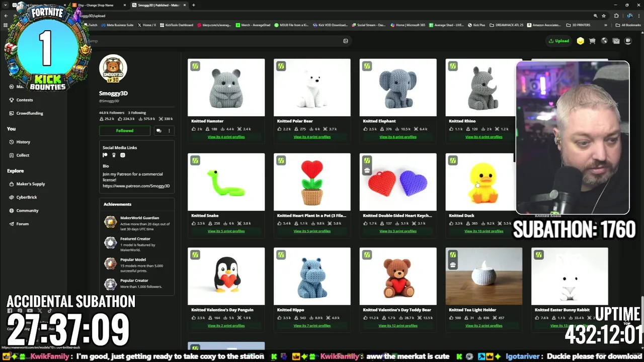This screenshot has width=644, height=362.
Task: Open the Knitted Valentine's Day Penguin thumbnail
Action: [226, 277]
